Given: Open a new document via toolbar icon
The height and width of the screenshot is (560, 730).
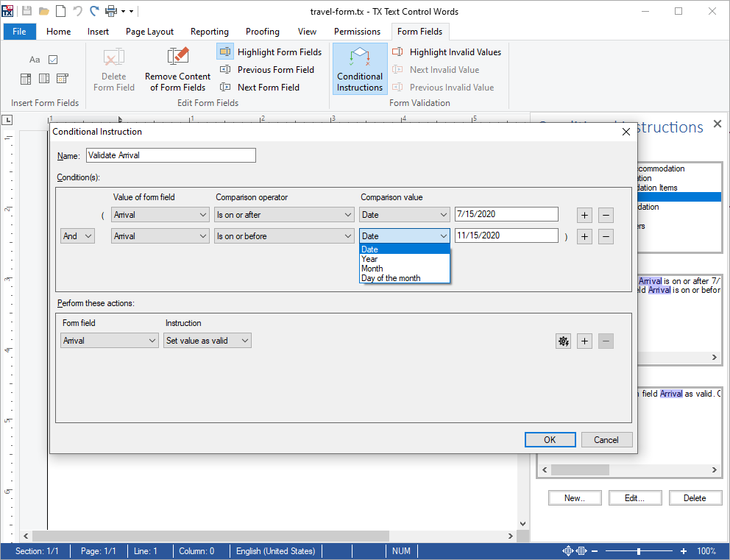Looking at the screenshot, I should [60, 11].
